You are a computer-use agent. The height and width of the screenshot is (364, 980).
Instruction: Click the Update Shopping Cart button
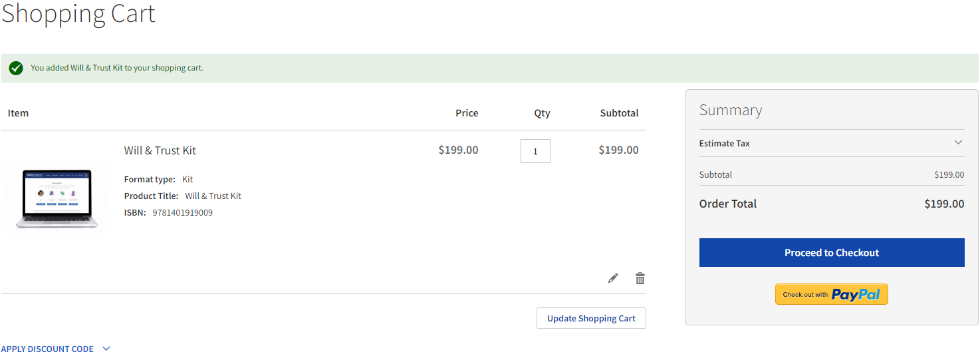click(591, 318)
